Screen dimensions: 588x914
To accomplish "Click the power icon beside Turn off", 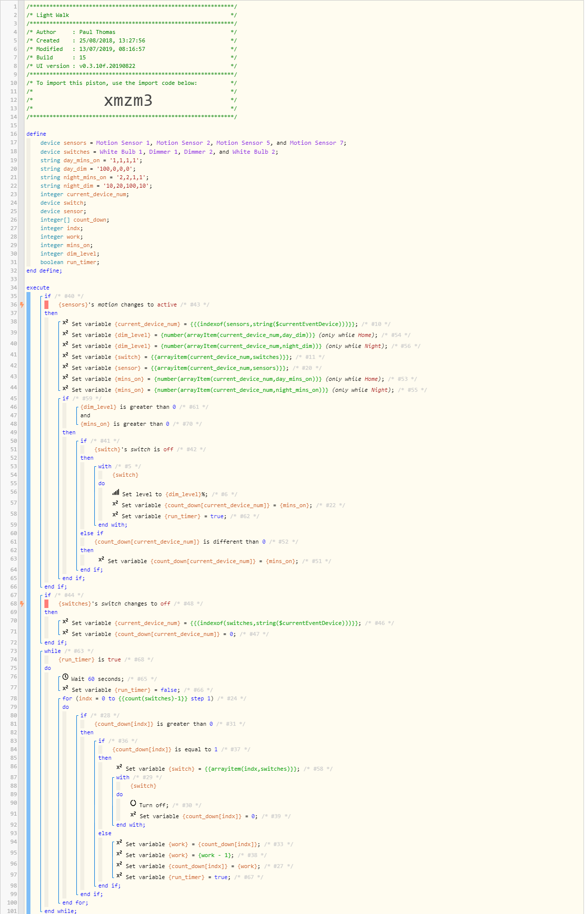I will tap(133, 804).
